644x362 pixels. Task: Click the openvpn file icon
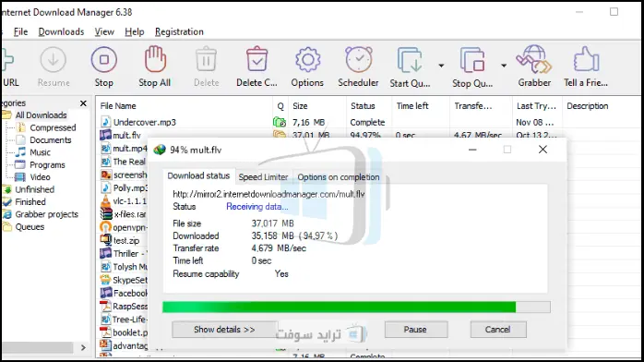105,227
